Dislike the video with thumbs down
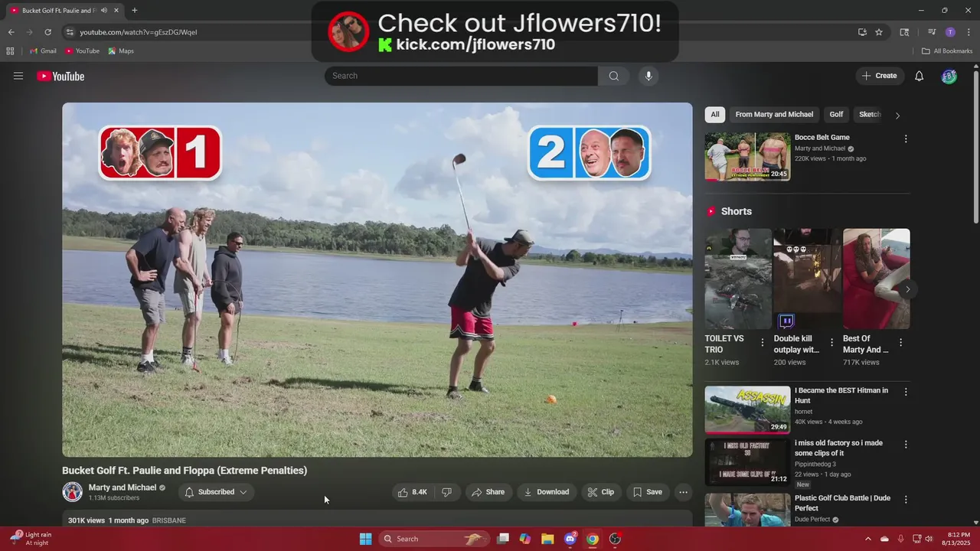The height and width of the screenshot is (551, 980). (x=447, y=492)
